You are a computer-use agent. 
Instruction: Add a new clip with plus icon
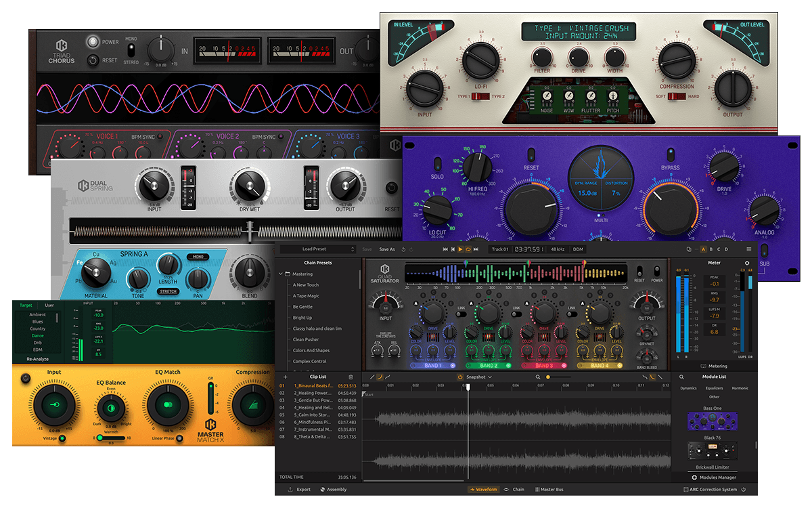pyautogui.click(x=285, y=377)
